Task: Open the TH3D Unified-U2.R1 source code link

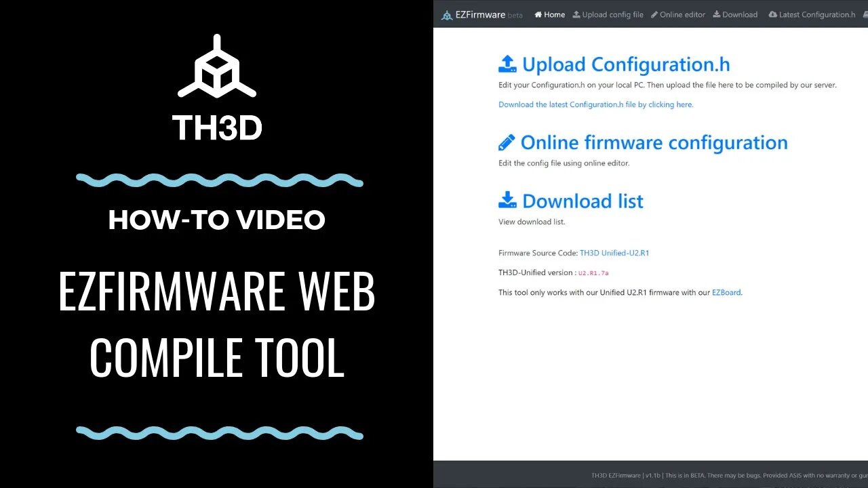Action: click(614, 253)
